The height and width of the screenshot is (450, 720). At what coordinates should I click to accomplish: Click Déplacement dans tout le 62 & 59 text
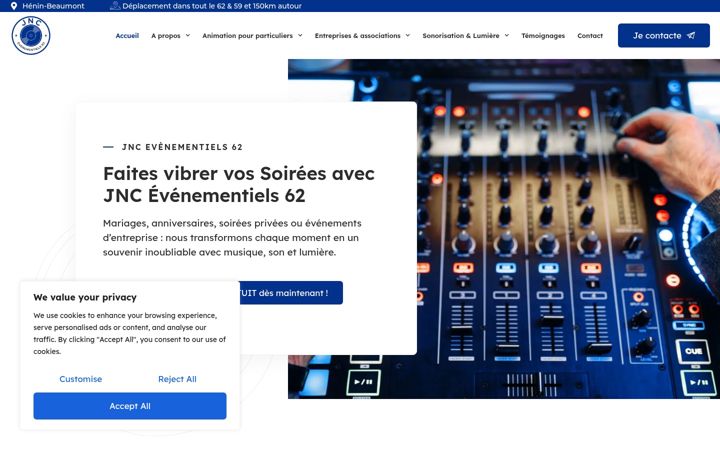point(212,6)
